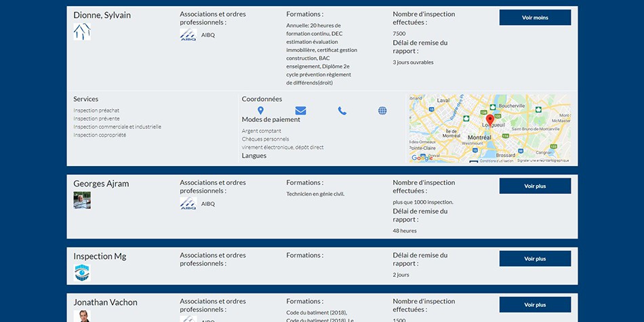Viewport: 644px width, 322px height.
Task: Click the AIBQ logo in Dionne, Sylvain card
Action: pyautogui.click(x=188, y=35)
